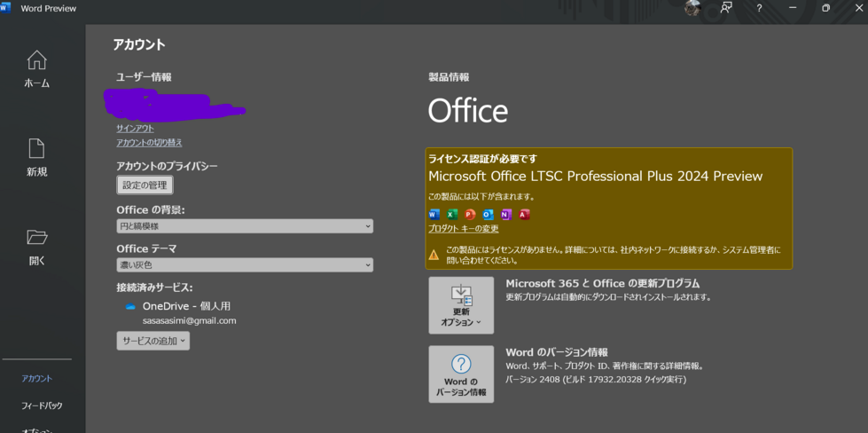Open the ホーム (Home) page in sidebar
This screenshot has height=433, width=868.
(x=36, y=69)
